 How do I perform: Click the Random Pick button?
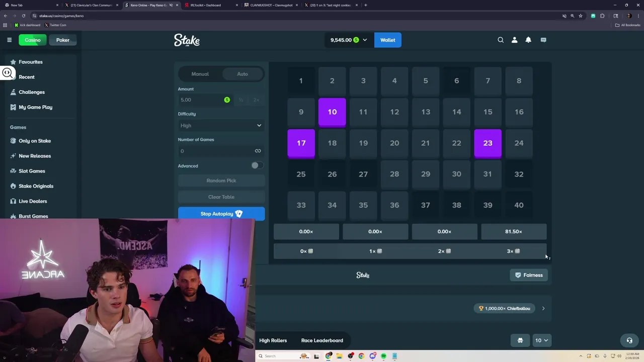pyautogui.click(x=221, y=180)
